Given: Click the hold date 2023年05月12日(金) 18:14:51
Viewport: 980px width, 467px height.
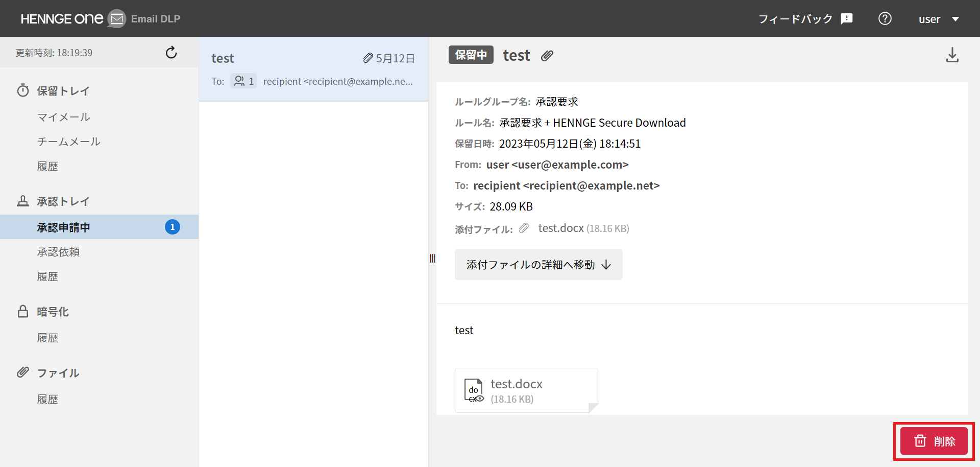Looking at the screenshot, I should click(570, 144).
